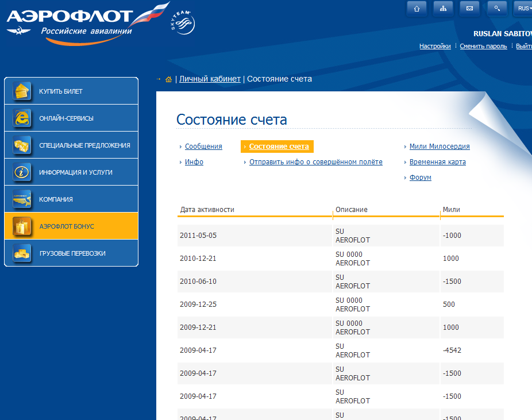Click the Сменить пароль link
Image resolution: width=532 pixels, height=420 pixels.
point(484,46)
